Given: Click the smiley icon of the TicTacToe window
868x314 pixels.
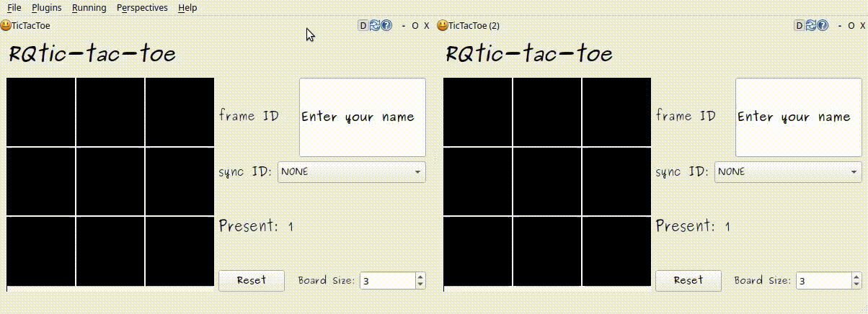Looking at the screenshot, I should pos(6,25).
